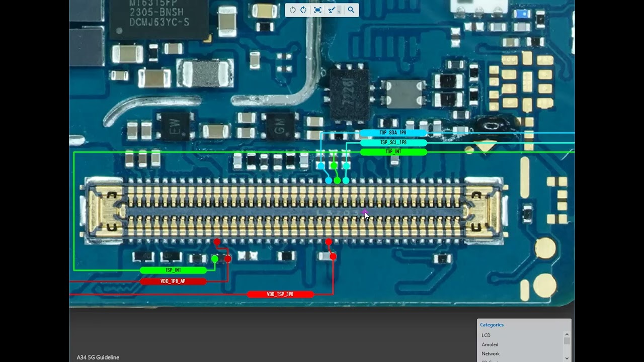Click the A34 5G Guideline text
The image size is (644, 362).
click(98, 357)
